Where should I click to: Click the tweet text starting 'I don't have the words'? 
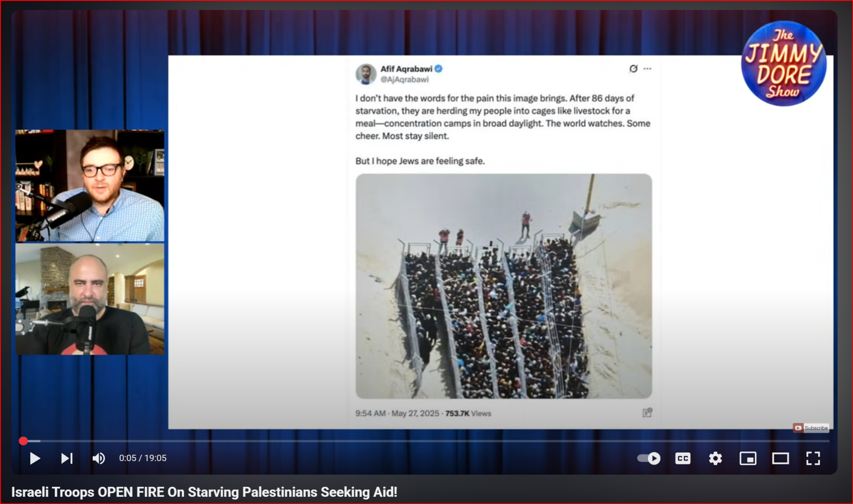(x=503, y=117)
